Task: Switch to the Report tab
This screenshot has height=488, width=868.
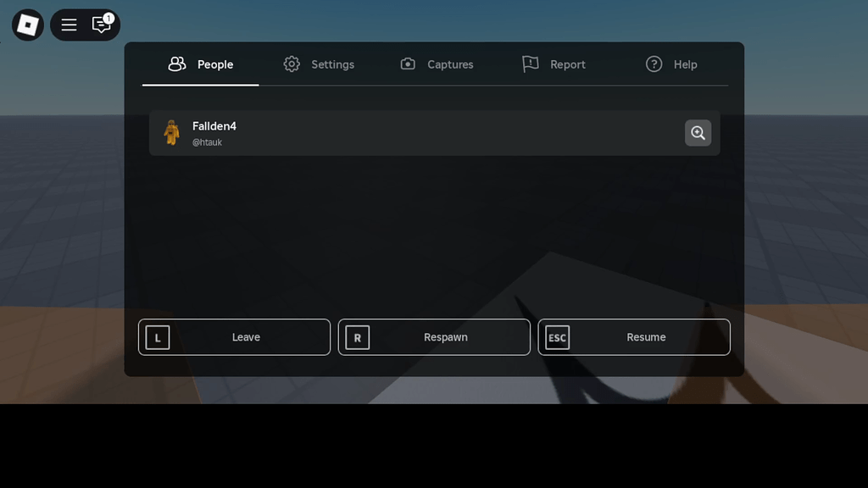Action: click(566, 64)
